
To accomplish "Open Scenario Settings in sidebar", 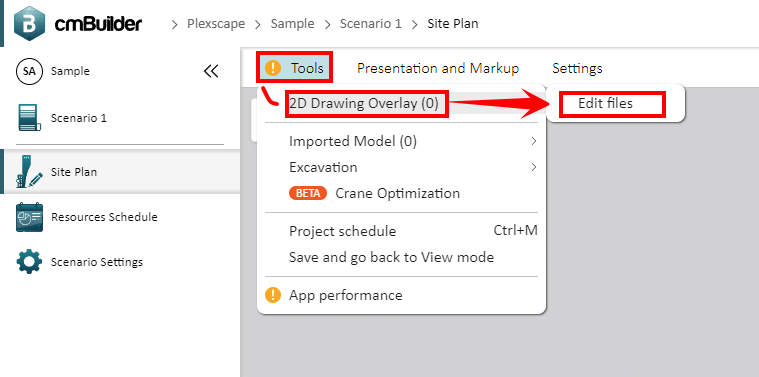I will [97, 262].
